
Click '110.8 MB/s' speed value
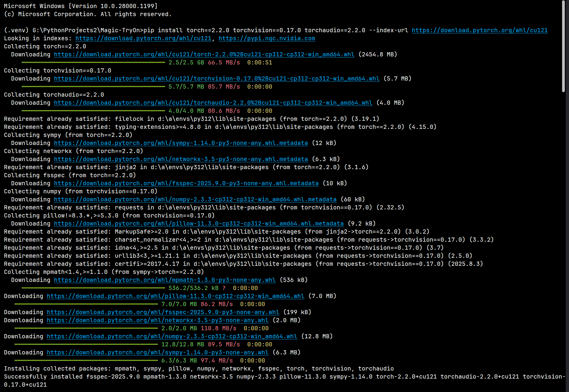[218, 328]
